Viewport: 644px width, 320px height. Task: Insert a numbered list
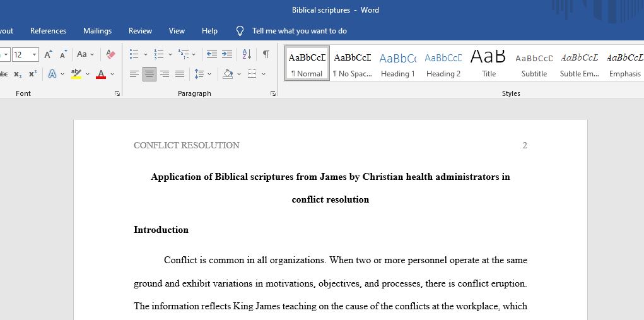tap(158, 54)
